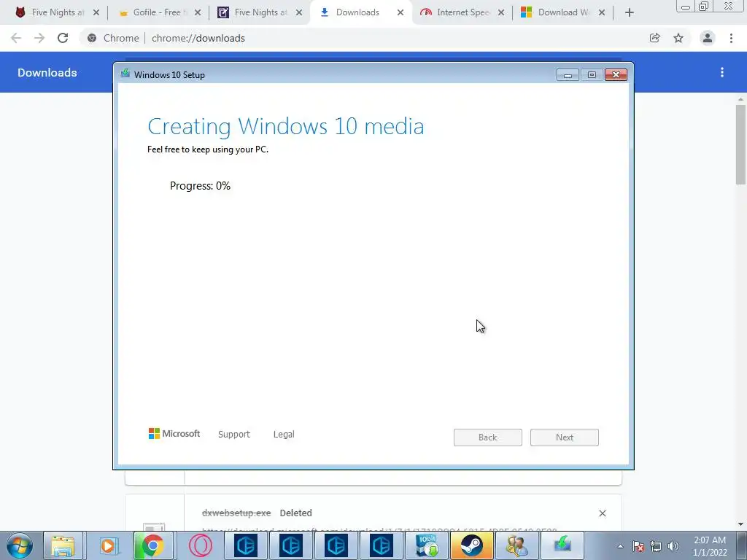Screen dimensions: 747x560
Task: Click the Windows 10 Setup taskbar icon
Action: tap(562, 545)
